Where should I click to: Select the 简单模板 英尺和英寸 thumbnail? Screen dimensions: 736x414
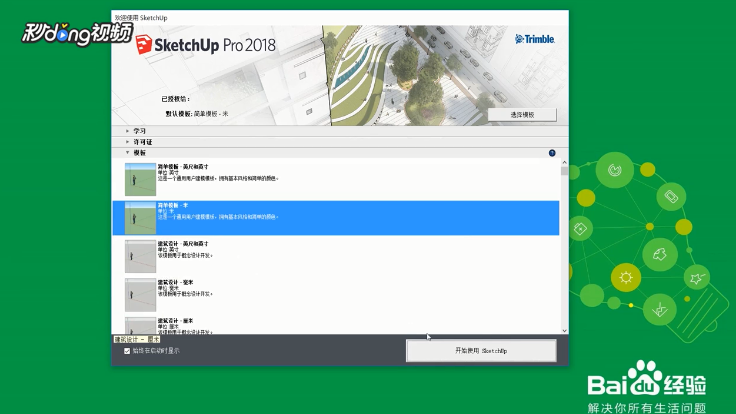tap(140, 179)
